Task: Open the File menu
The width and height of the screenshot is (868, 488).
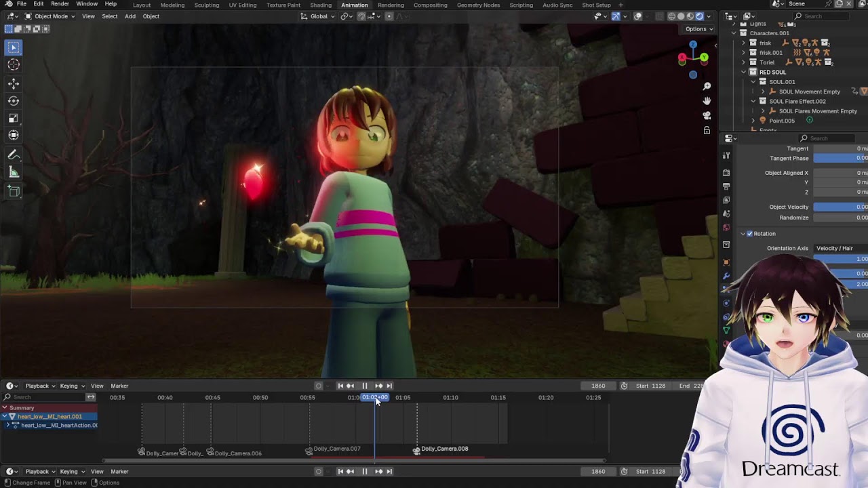Action: coord(22,4)
